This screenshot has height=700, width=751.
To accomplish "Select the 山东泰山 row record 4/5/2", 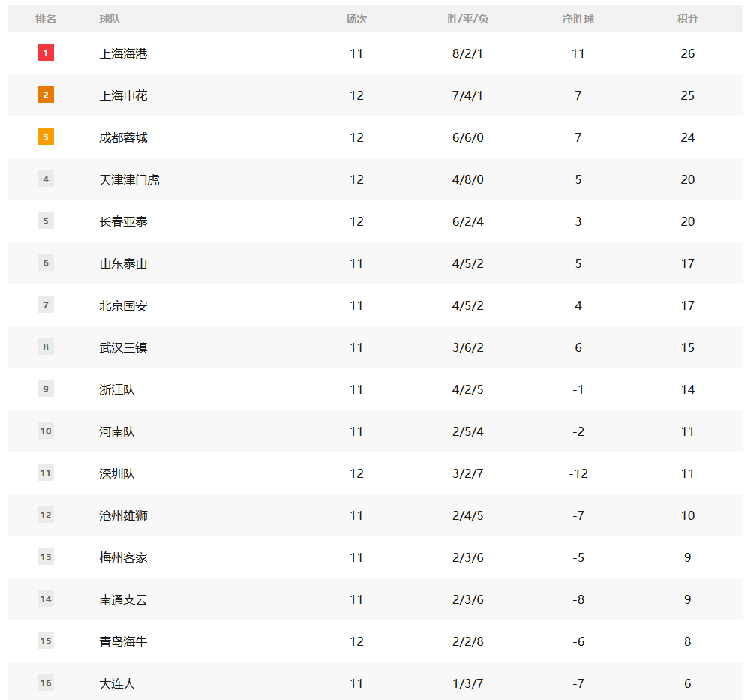I will 467,263.
